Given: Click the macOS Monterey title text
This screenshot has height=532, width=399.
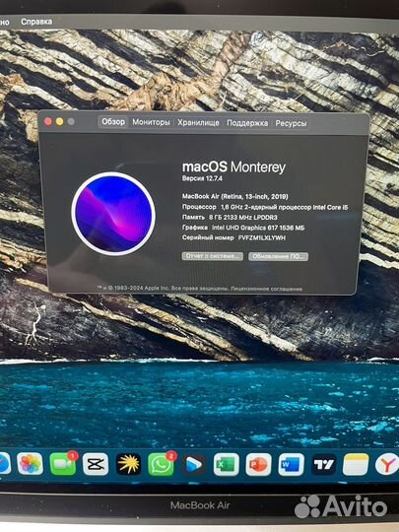Looking at the screenshot, I should click(233, 166).
